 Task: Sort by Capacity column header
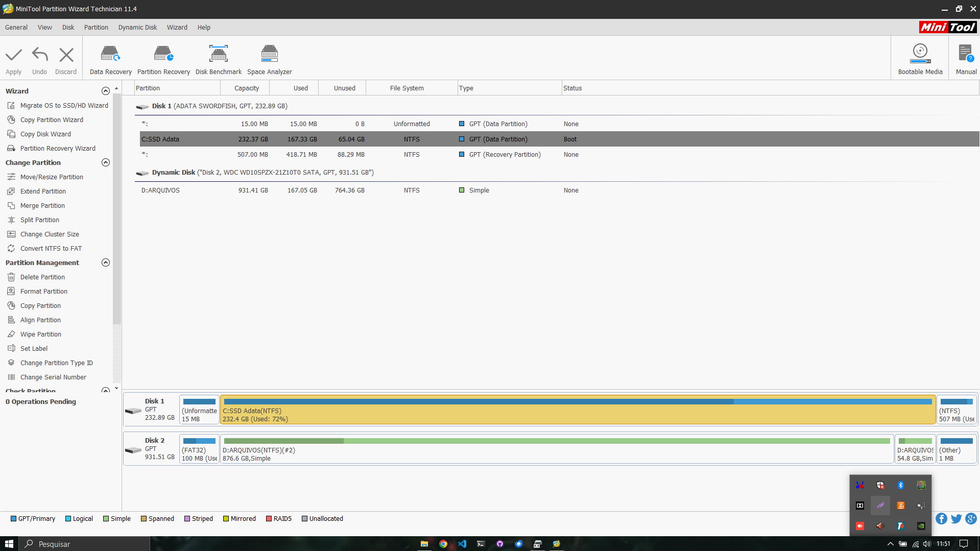246,88
